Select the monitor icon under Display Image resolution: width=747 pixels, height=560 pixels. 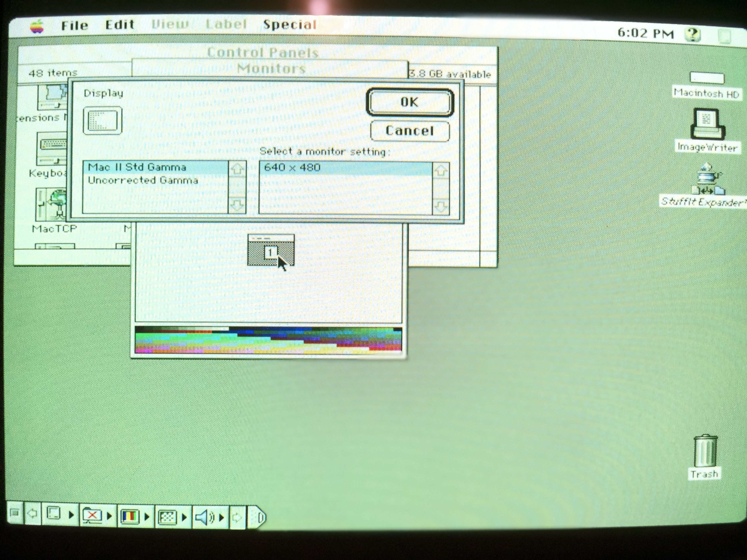[x=102, y=121]
